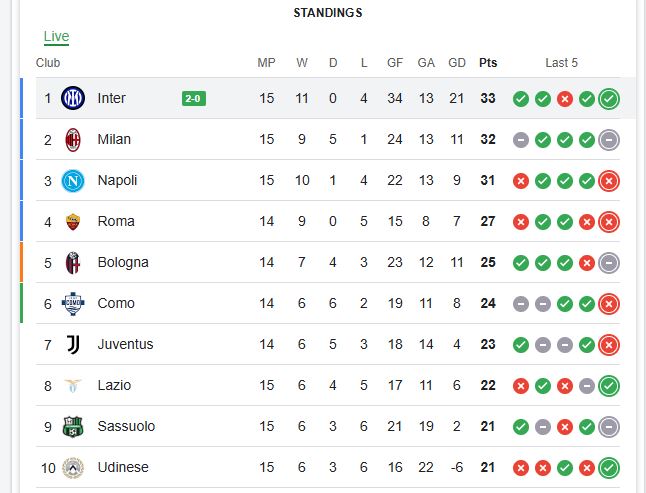
Task: Click the Udinese club crest
Action: (x=73, y=467)
